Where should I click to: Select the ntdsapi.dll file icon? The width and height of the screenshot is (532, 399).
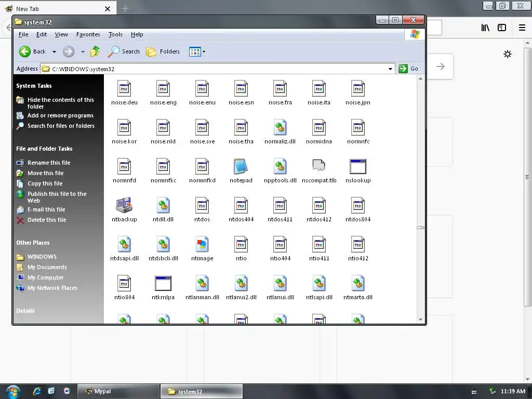click(x=124, y=244)
